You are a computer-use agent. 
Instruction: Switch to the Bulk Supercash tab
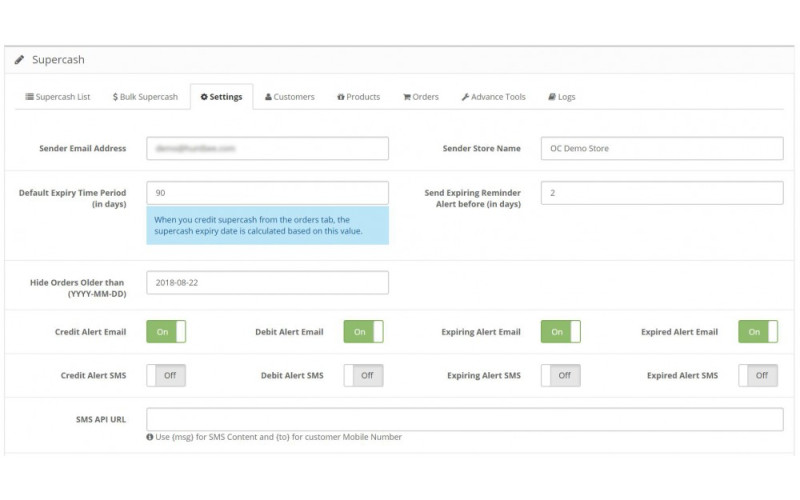145,97
